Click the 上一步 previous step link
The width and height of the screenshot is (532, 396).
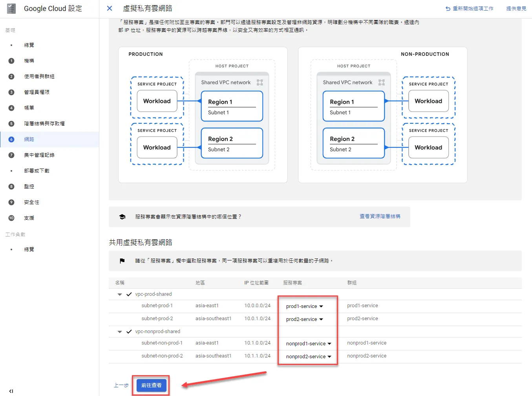(x=121, y=385)
